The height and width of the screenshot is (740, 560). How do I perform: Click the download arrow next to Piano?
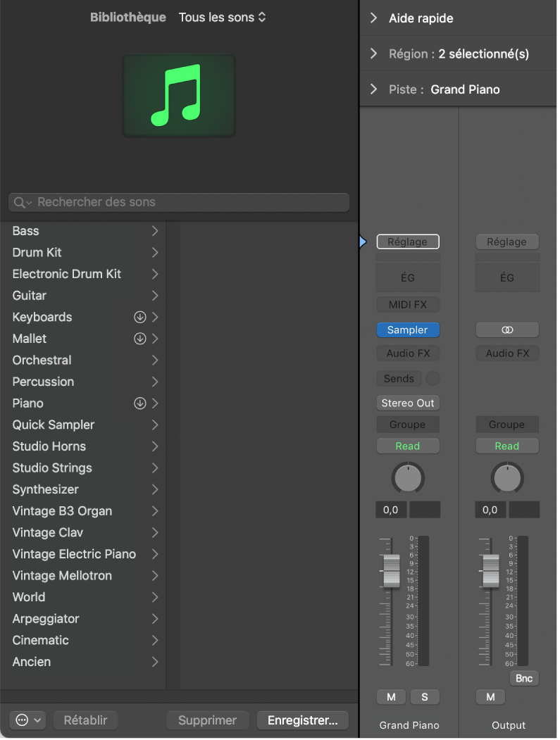click(x=139, y=403)
